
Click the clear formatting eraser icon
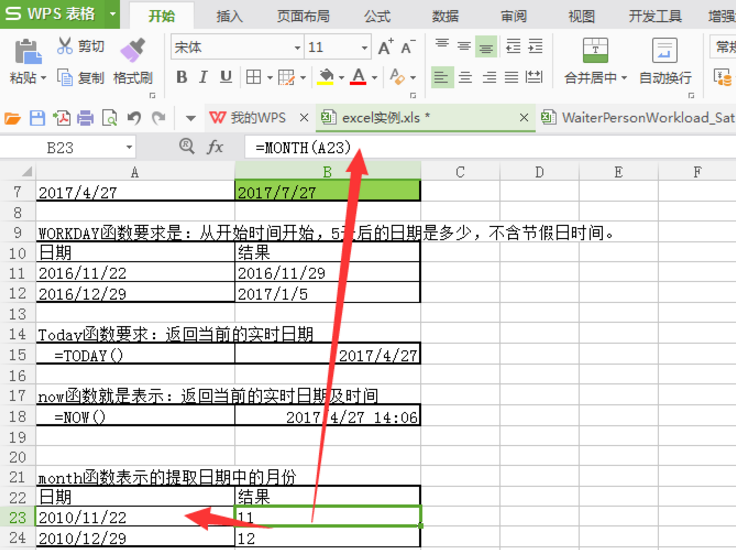(397, 76)
